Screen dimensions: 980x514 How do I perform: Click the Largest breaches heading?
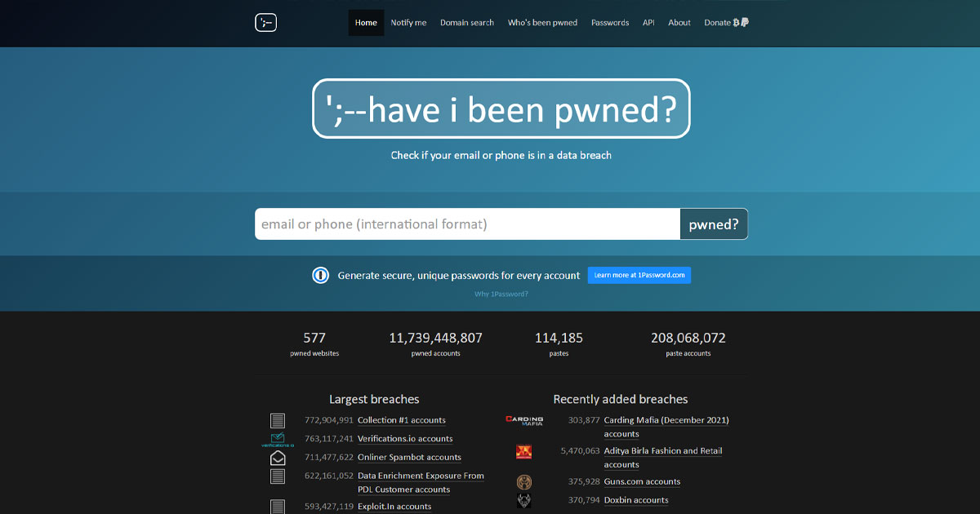374,400
